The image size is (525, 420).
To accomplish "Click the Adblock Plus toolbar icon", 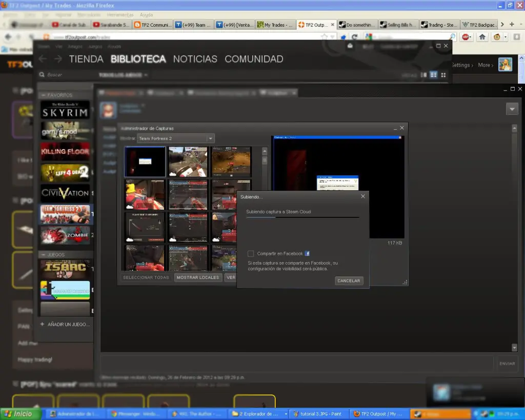I will [x=466, y=37].
